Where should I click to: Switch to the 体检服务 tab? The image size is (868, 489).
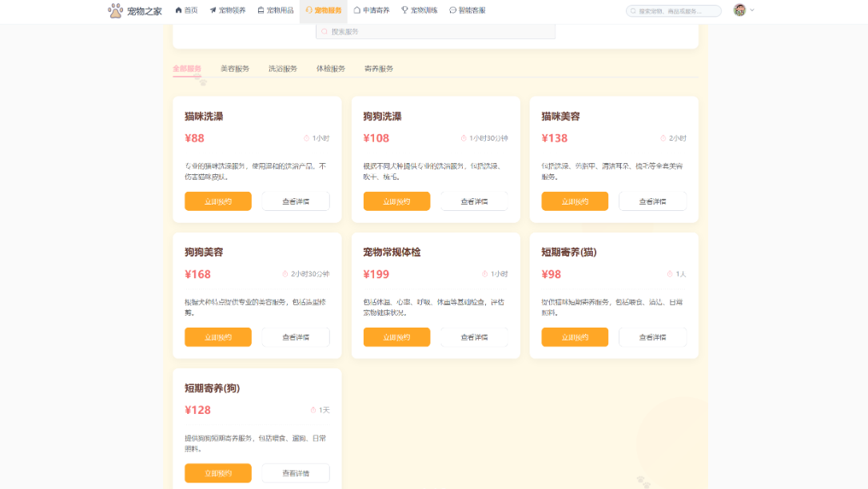point(330,69)
